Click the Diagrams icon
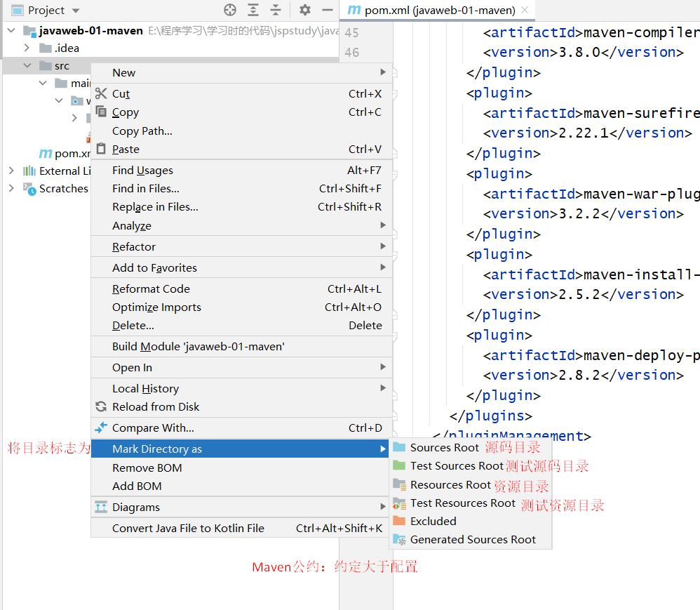Image resolution: width=700 pixels, height=610 pixels. tap(101, 507)
